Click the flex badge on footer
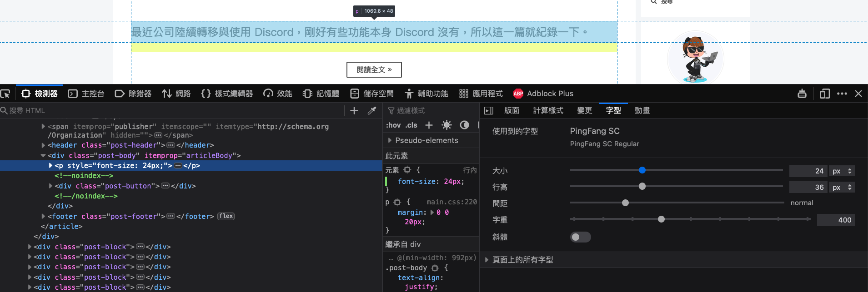Screen dimensions: 868x292 pyautogui.click(x=226, y=216)
